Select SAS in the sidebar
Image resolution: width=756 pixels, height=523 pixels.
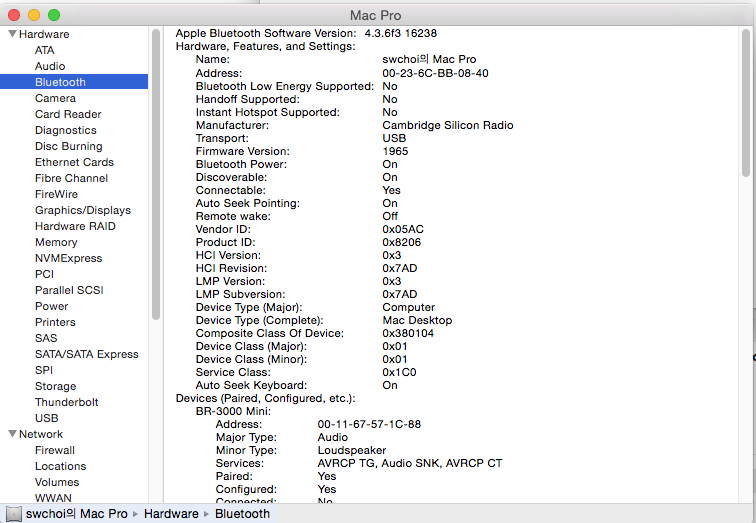[46, 338]
